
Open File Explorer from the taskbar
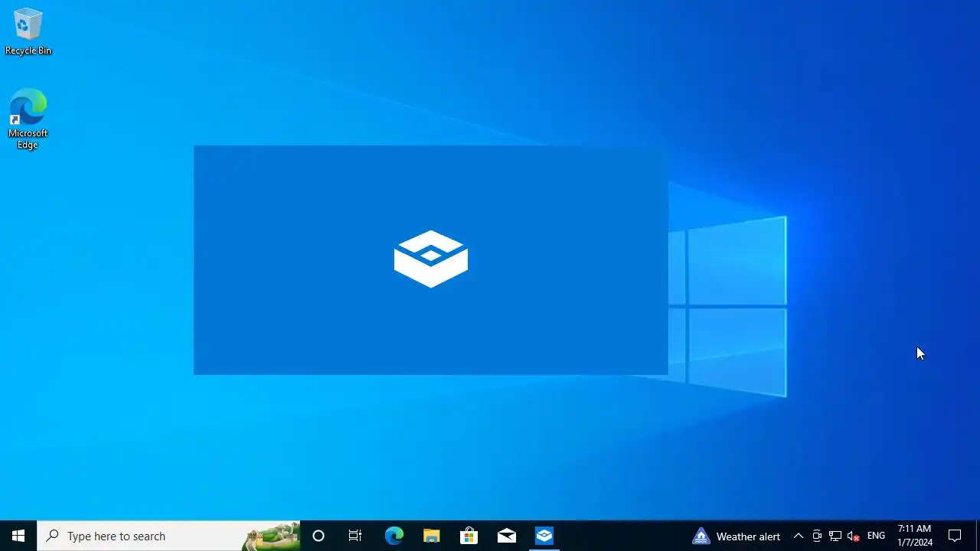[431, 536]
